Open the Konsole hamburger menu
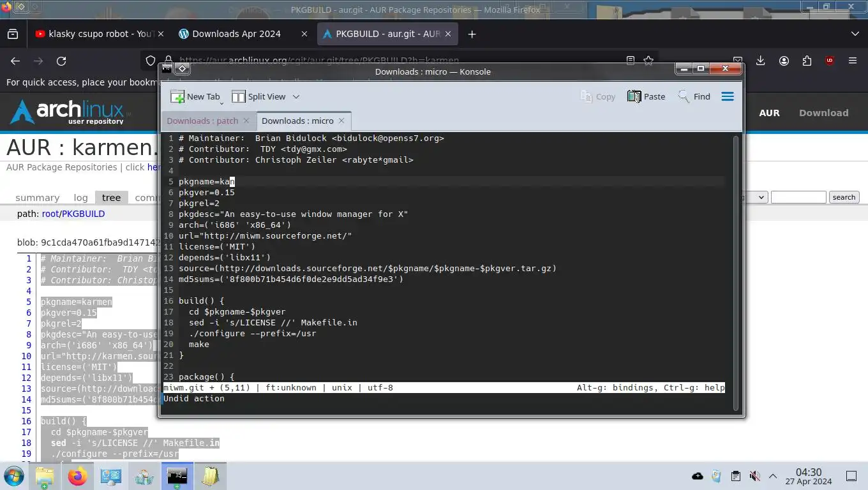The height and width of the screenshot is (490, 868). (728, 96)
